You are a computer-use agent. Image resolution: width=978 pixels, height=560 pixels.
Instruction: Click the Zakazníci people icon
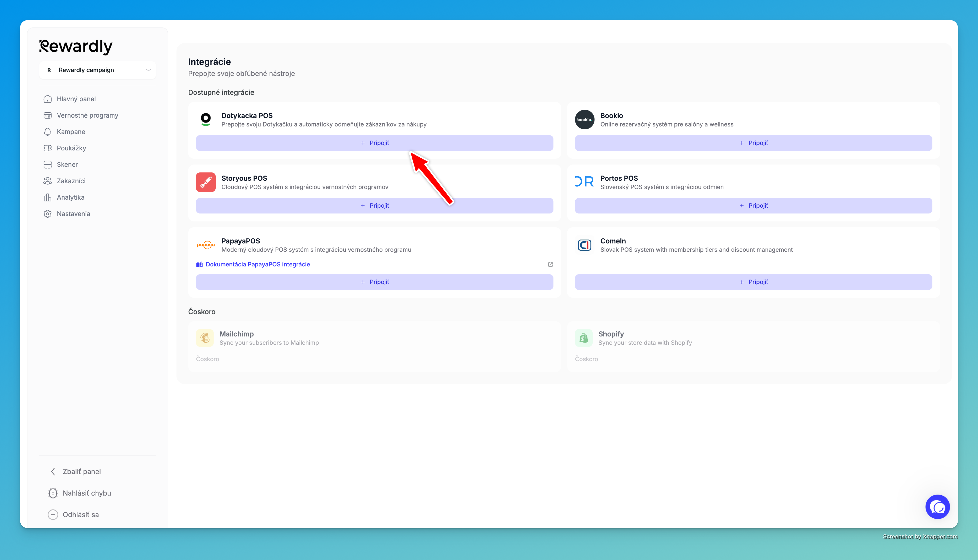47,181
